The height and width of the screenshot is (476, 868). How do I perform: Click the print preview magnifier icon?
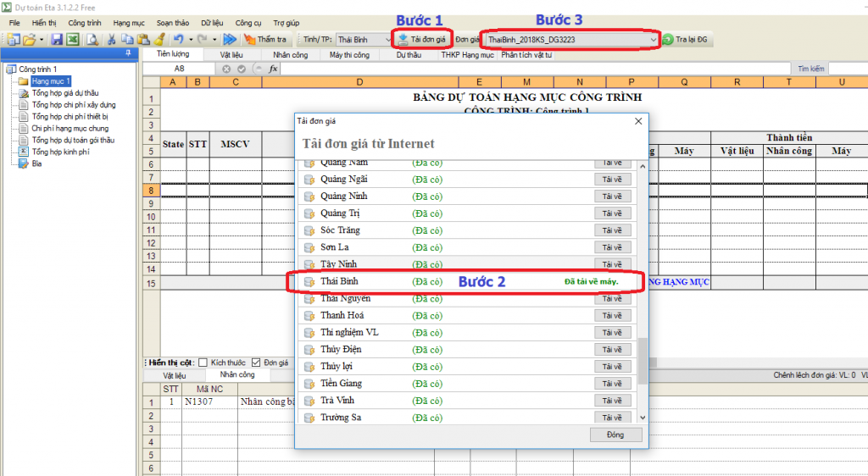pyautogui.click(x=91, y=39)
